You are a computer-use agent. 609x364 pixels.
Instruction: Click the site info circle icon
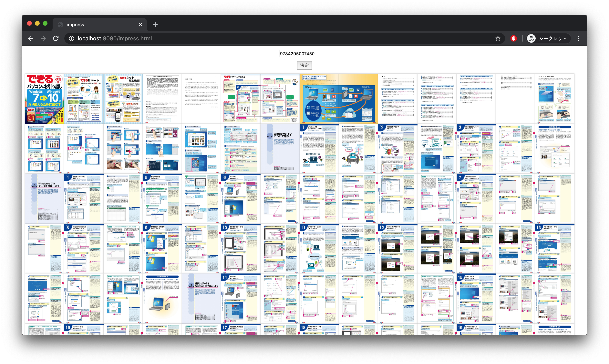[x=71, y=39]
